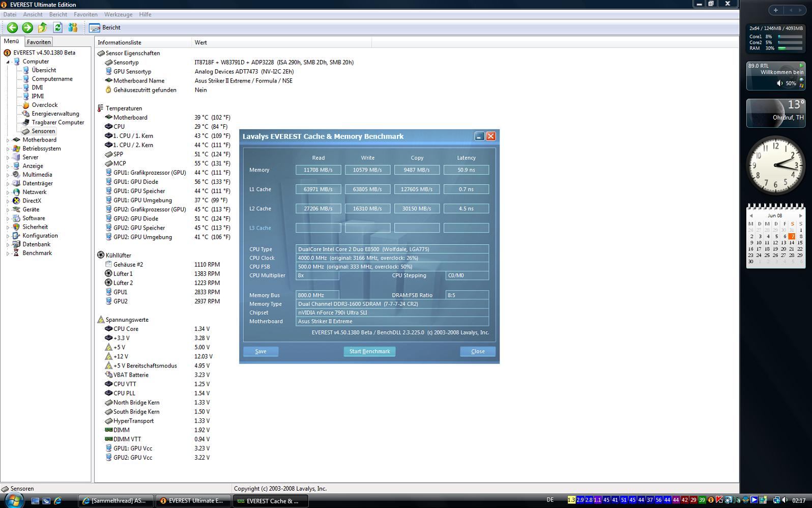Click the Windows Start orb
Viewport: 812px width, 508px height.
tap(14, 500)
